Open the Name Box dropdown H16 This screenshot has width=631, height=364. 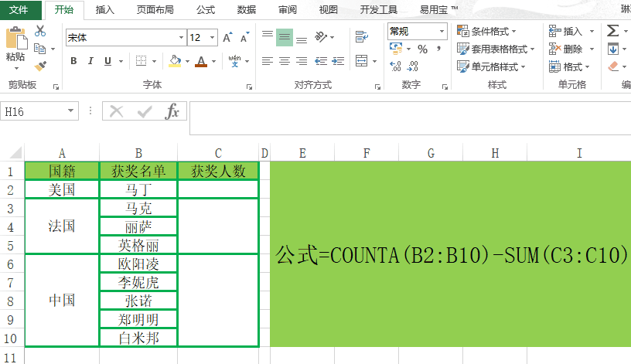tap(71, 111)
